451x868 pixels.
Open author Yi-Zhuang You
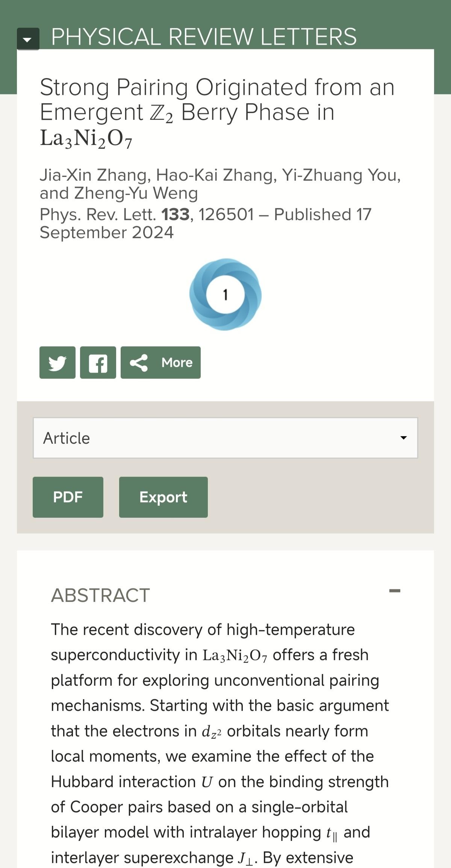click(341, 175)
